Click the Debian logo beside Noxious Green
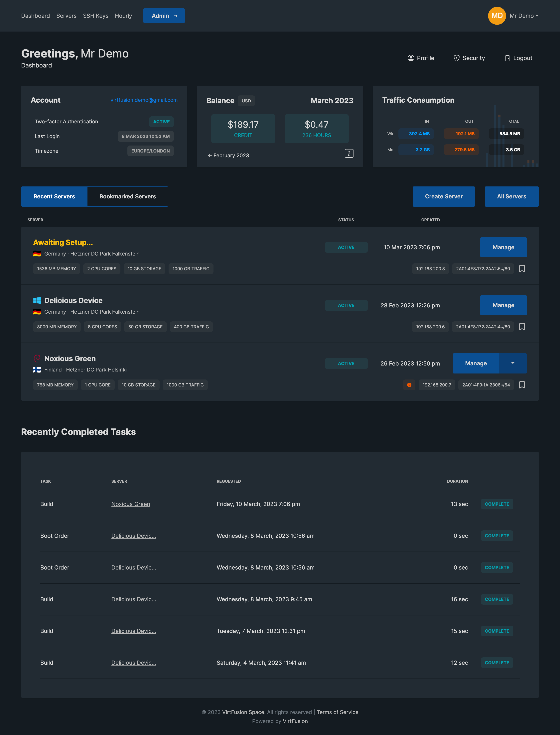Viewport: 560px width, 735px height. (x=37, y=358)
